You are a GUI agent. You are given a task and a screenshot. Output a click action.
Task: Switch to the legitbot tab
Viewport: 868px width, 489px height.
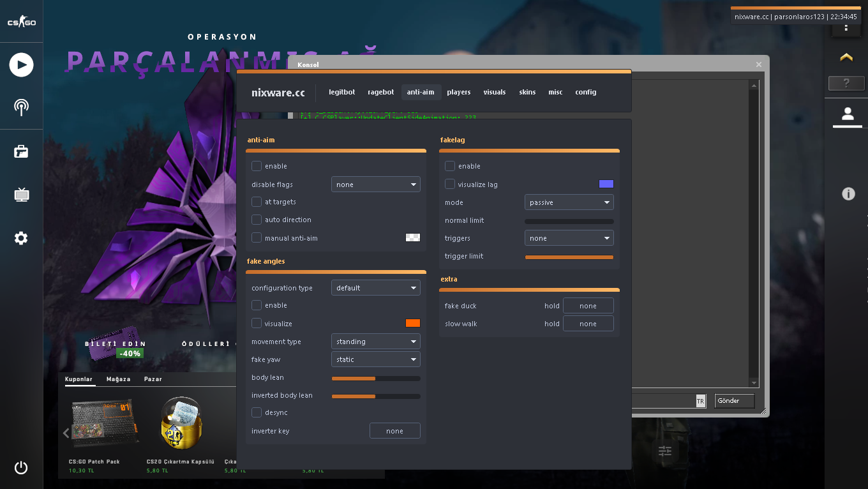342,92
